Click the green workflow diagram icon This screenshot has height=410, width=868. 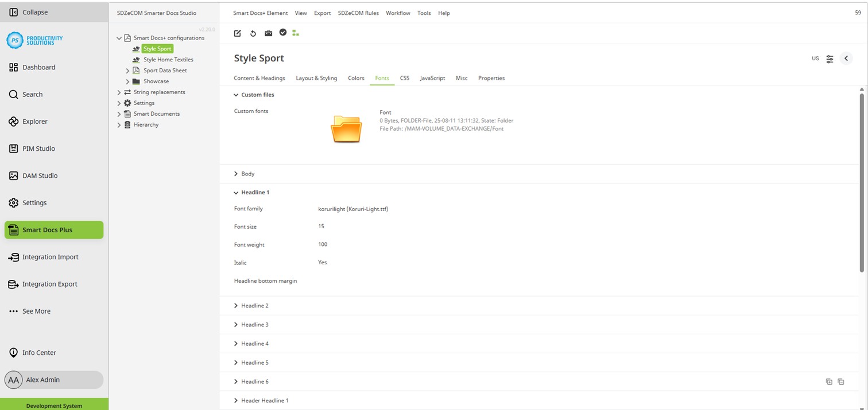pyautogui.click(x=296, y=33)
